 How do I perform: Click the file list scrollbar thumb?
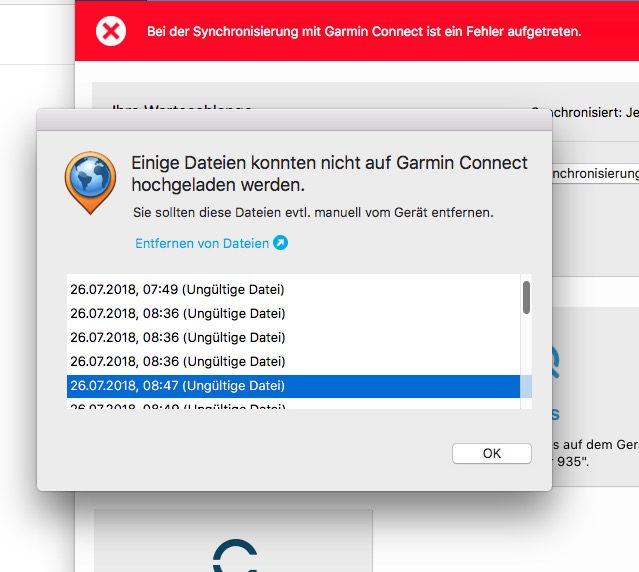(526, 297)
